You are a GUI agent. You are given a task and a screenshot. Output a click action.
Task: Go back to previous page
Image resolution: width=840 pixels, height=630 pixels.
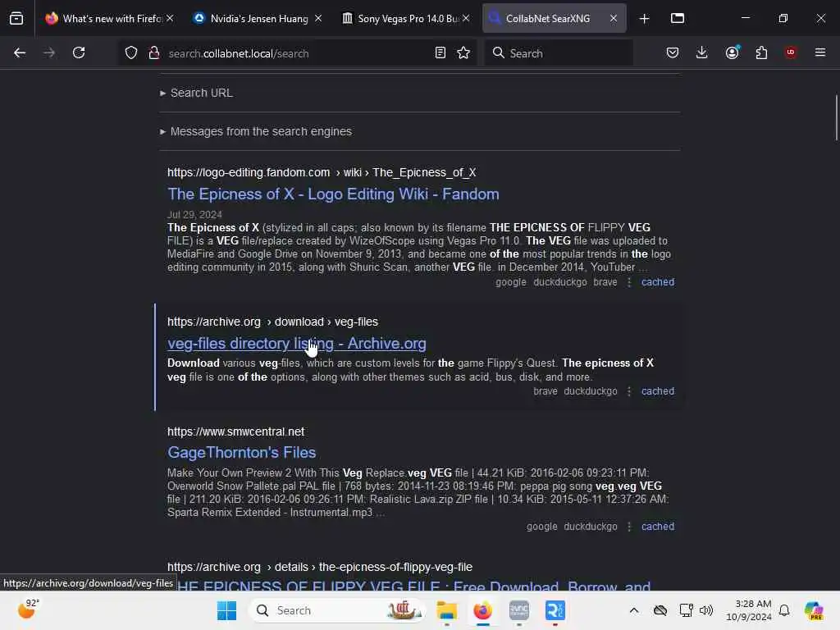coord(20,52)
